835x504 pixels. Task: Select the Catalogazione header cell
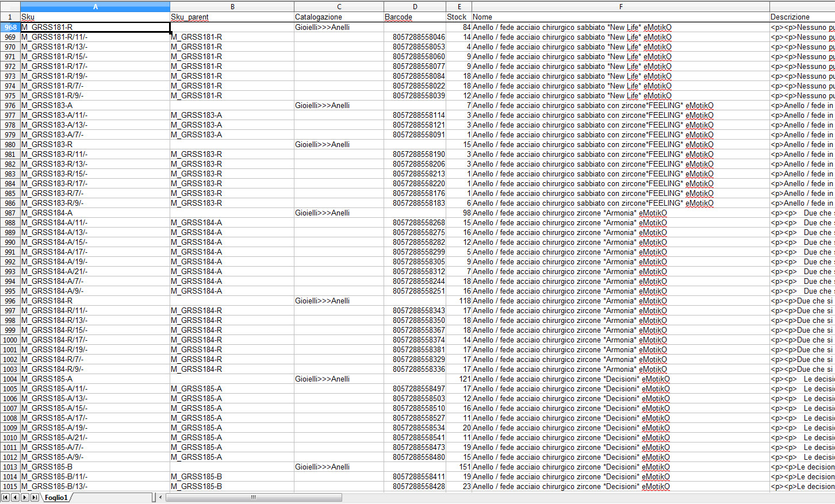click(339, 17)
